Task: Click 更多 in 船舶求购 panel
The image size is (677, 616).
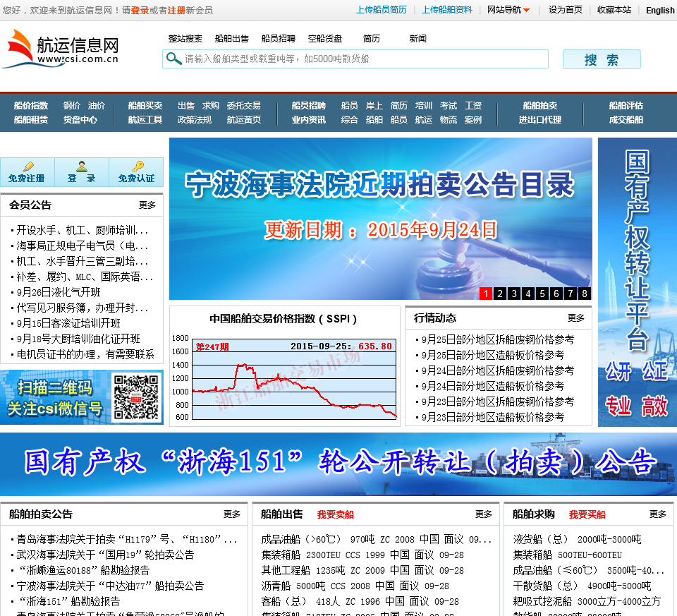Action: tap(658, 514)
